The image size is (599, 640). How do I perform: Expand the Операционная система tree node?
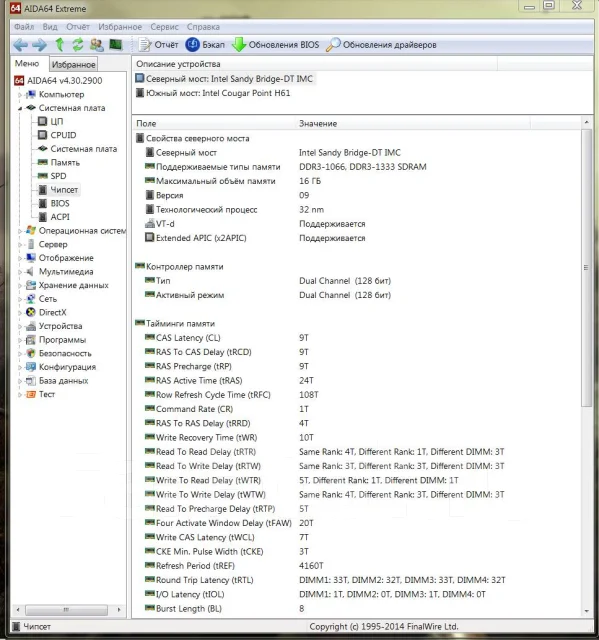pos(19,231)
